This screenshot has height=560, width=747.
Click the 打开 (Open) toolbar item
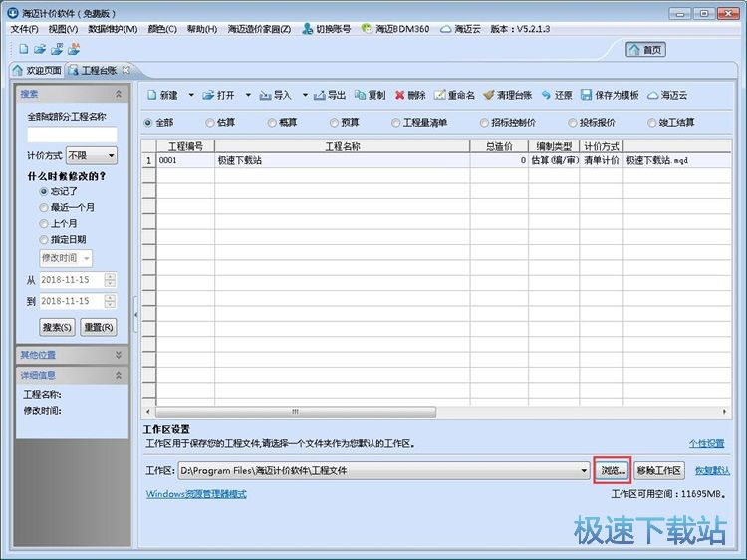pos(219,95)
